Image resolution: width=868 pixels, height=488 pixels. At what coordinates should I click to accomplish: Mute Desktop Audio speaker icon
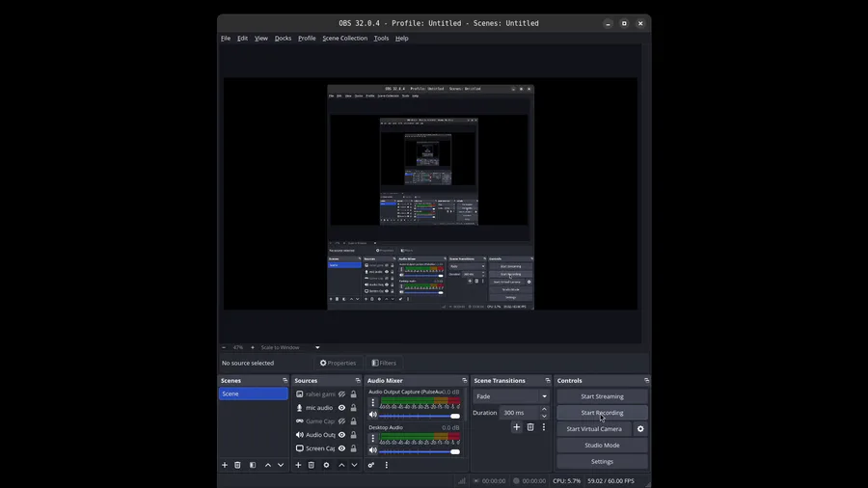point(373,451)
